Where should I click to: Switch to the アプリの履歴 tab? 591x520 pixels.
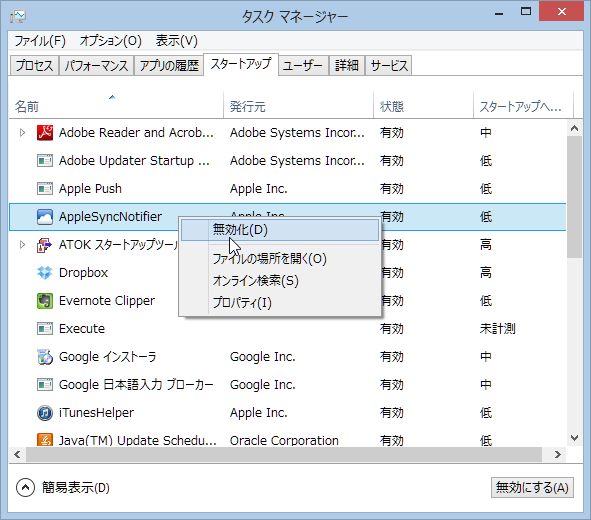pyautogui.click(x=169, y=66)
